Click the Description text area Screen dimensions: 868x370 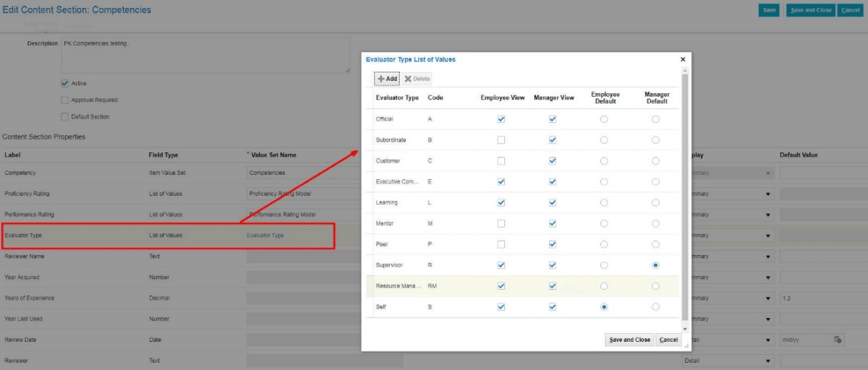[x=205, y=55]
